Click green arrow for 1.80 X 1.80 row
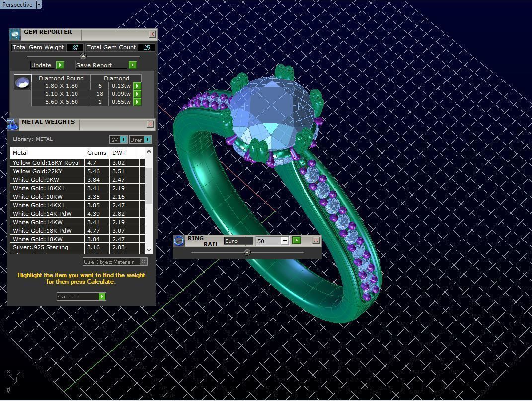The image size is (532, 401). 137,86
